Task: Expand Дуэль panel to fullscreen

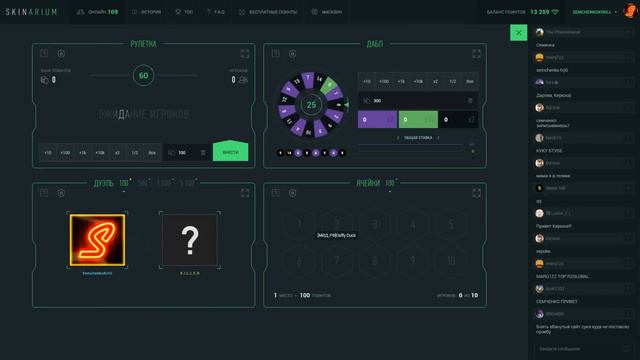Action: click(x=245, y=193)
